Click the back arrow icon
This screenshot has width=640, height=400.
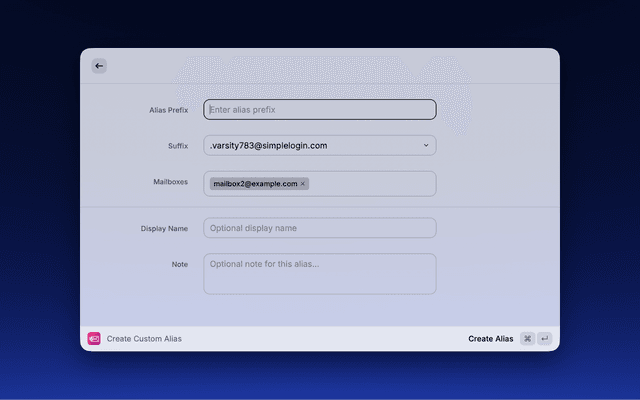coord(99,66)
